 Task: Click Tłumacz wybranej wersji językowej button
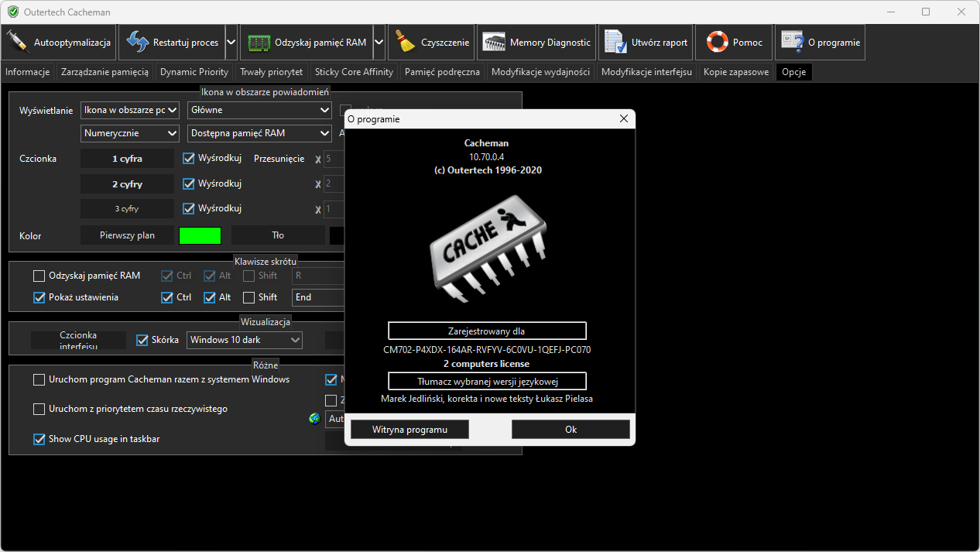487,381
